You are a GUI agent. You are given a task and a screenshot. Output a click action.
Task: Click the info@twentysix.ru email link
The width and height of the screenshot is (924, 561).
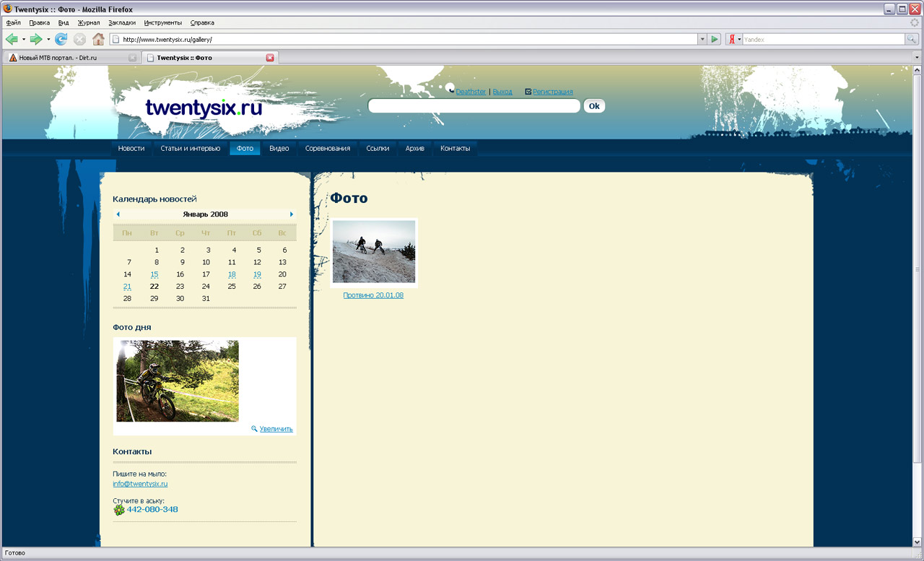(140, 484)
